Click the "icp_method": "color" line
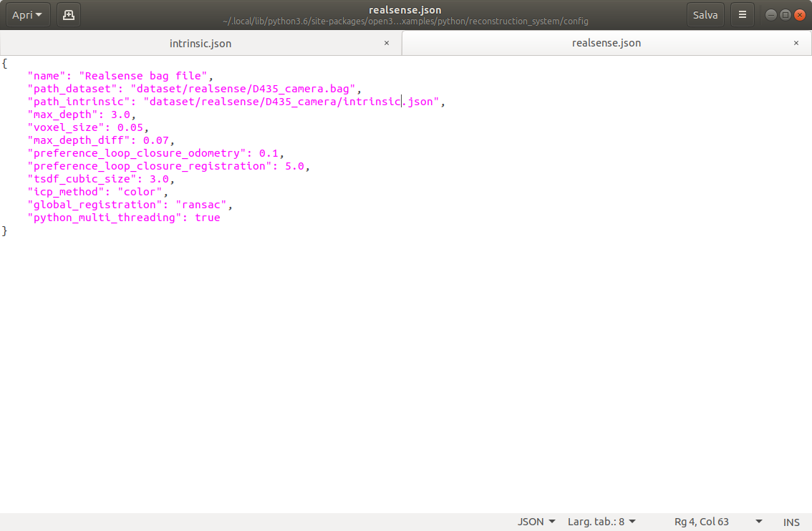The height and width of the screenshot is (531, 812). pos(98,192)
